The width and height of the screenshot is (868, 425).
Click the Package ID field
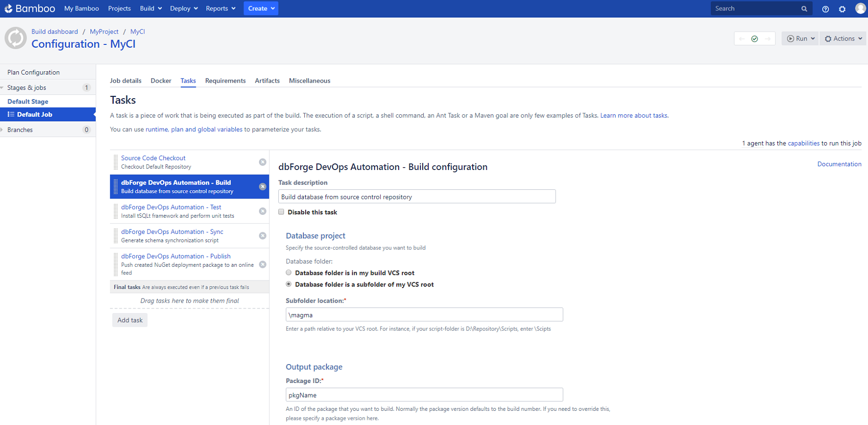[424, 395]
